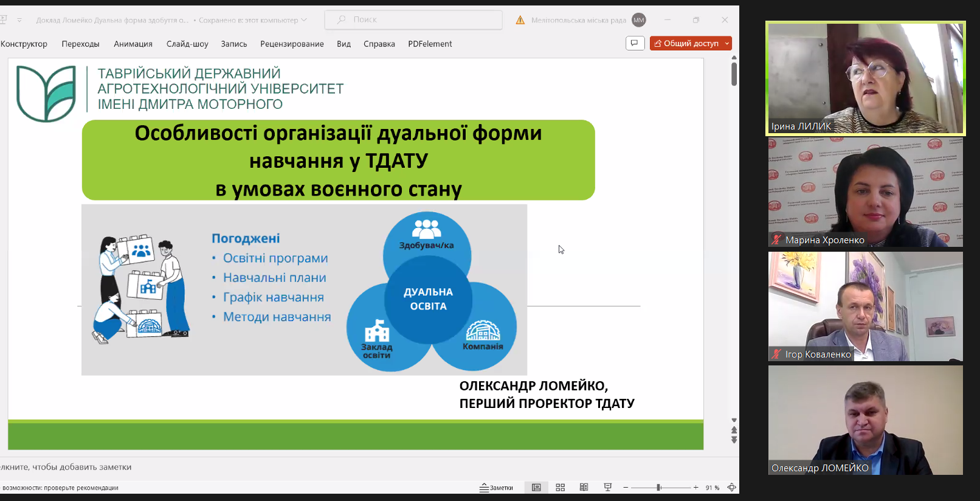The height and width of the screenshot is (501, 980).
Task: Click the 'Освітні програми' bullet text
Action: click(x=275, y=258)
